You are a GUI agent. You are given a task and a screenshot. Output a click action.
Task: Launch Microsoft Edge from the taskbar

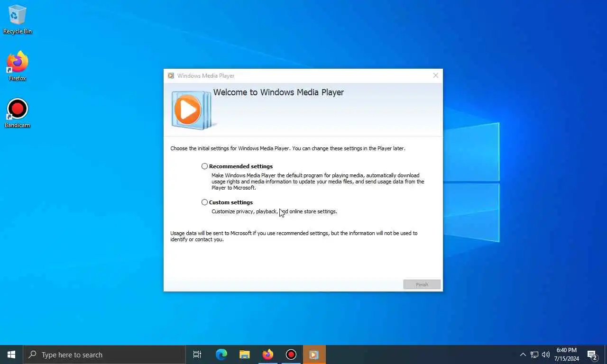pyautogui.click(x=221, y=355)
